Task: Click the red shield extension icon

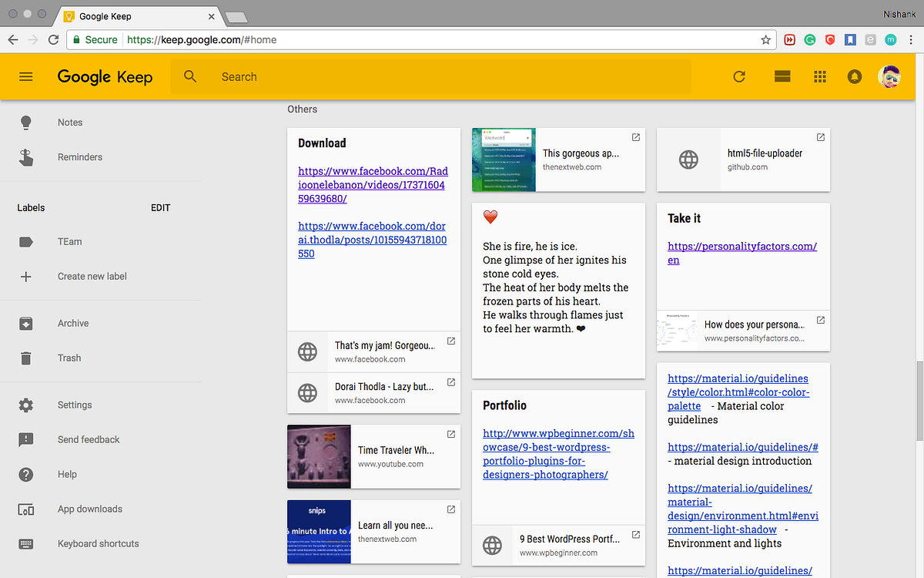Action: point(830,40)
